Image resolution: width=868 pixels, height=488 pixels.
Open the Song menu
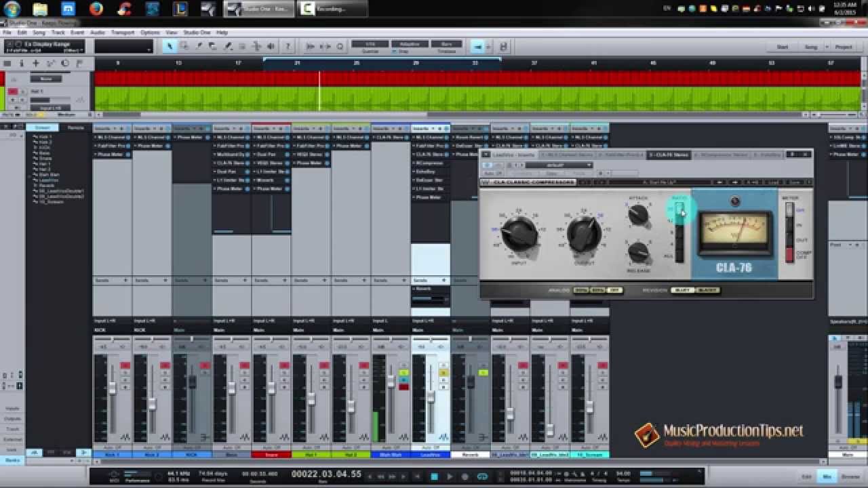39,32
